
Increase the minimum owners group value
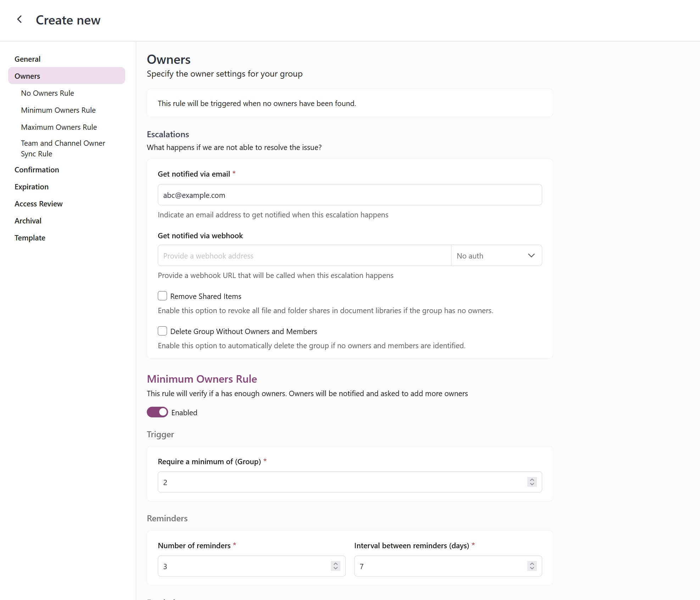click(532, 479)
